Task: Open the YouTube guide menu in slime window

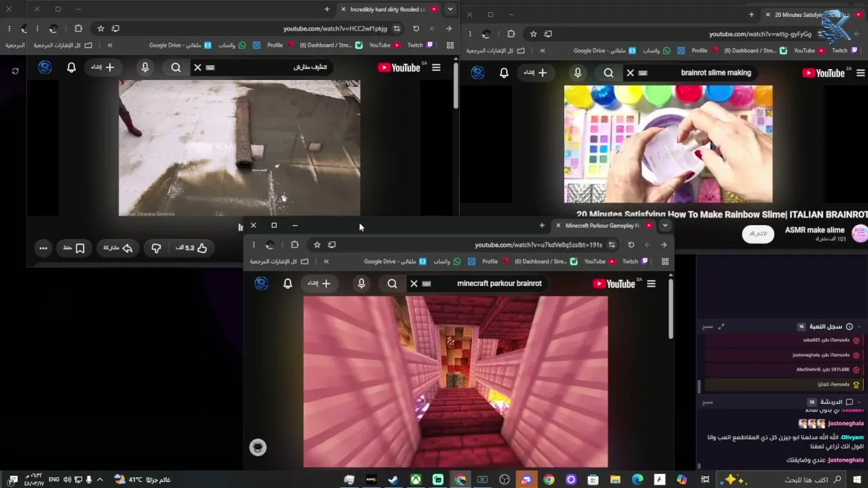Action: (861, 73)
